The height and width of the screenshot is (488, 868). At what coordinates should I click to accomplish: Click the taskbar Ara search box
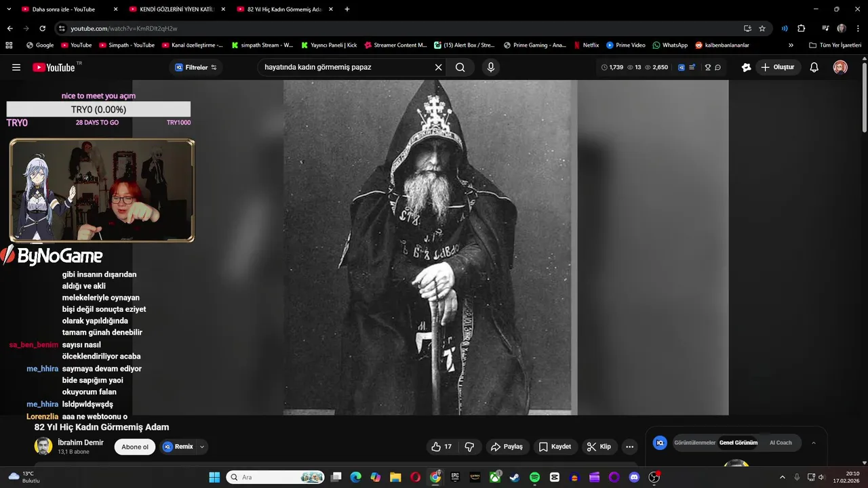pyautogui.click(x=275, y=477)
